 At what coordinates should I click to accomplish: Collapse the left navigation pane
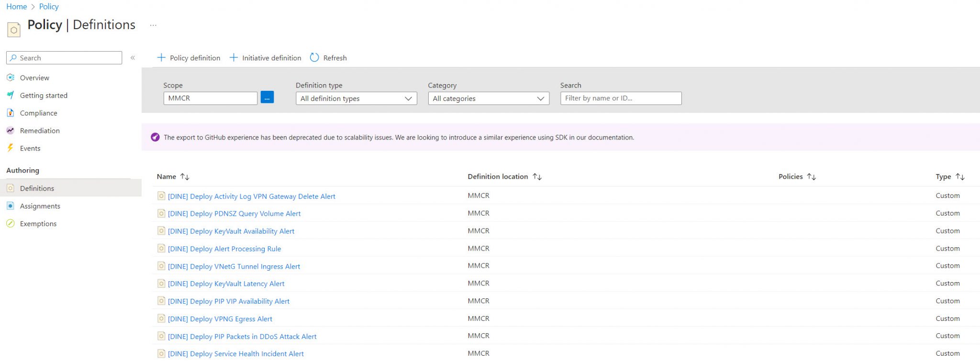click(133, 58)
